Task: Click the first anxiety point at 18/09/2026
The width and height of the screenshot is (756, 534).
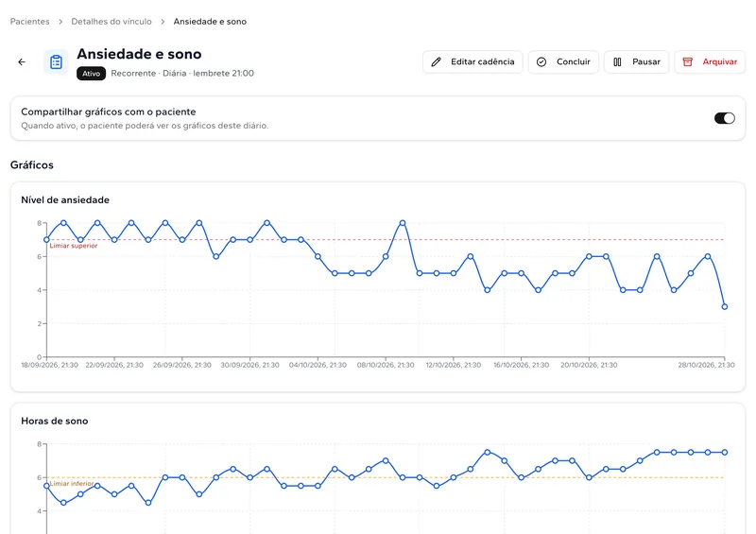Action: (x=46, y=240)
